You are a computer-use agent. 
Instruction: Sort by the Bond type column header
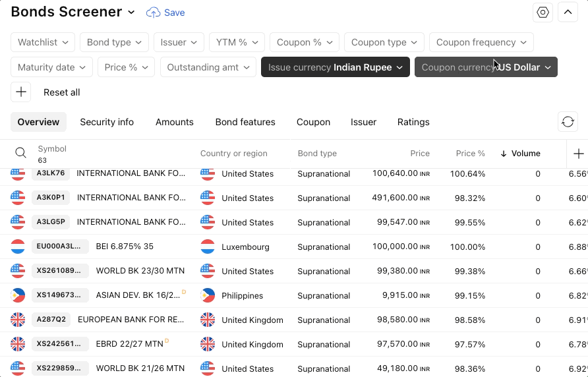[x=317, y=154]
